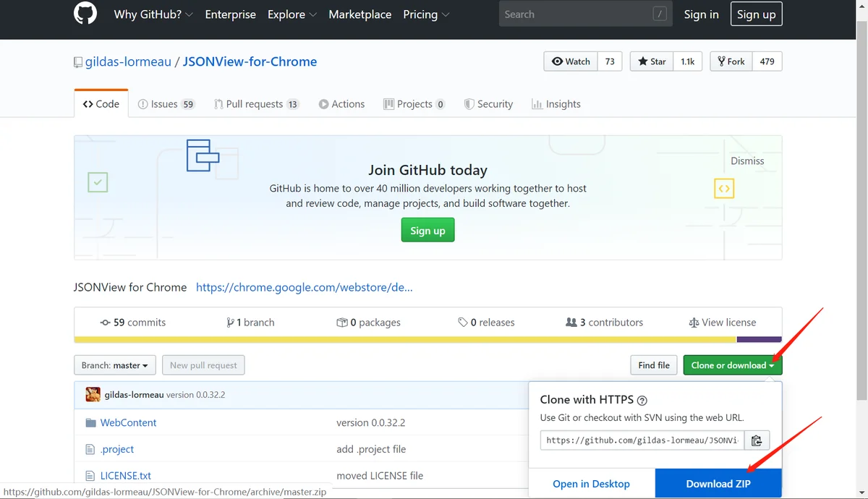The image size is (868, 499).
Task: Open the add .project file commit message
Action: [371, 449]
